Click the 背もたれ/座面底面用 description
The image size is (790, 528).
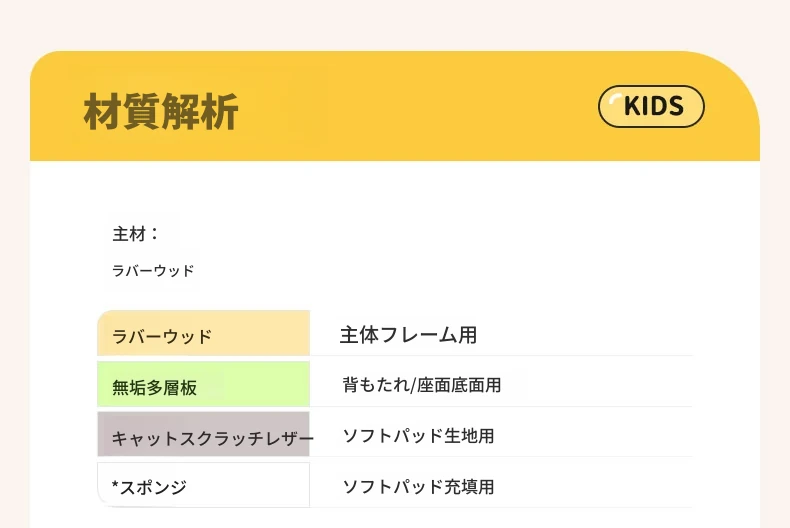(x=422, y=385)
